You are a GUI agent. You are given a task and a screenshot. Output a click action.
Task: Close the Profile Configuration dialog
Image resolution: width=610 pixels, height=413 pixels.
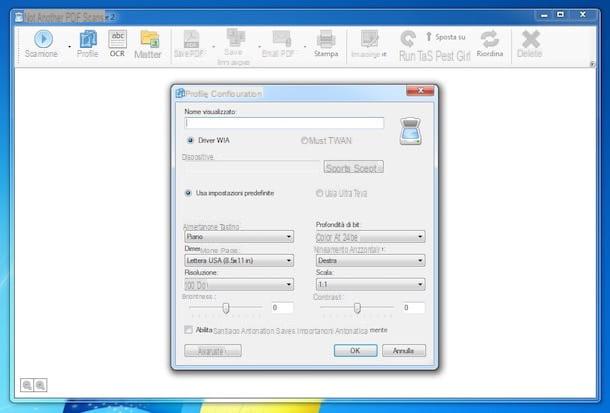pos(420,91)
